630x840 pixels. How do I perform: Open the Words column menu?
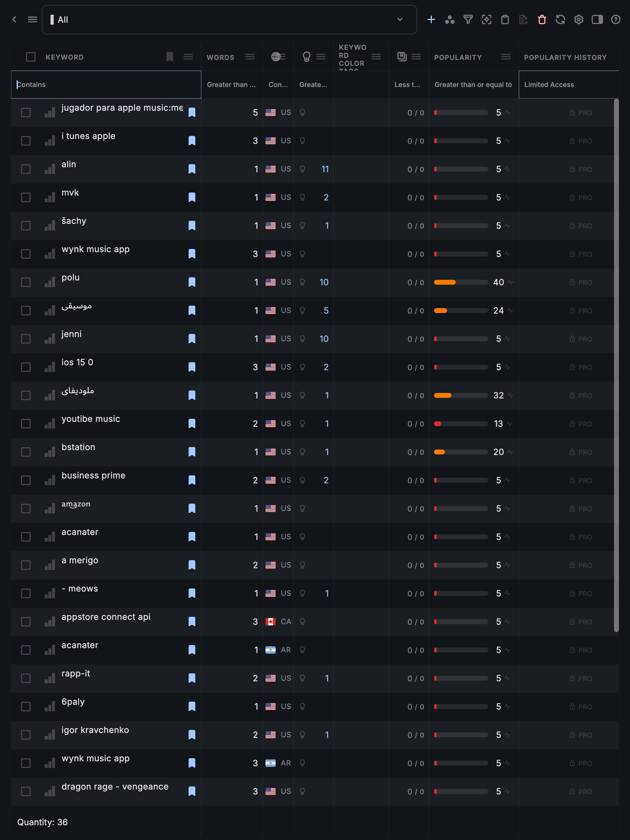coord(250,57)
